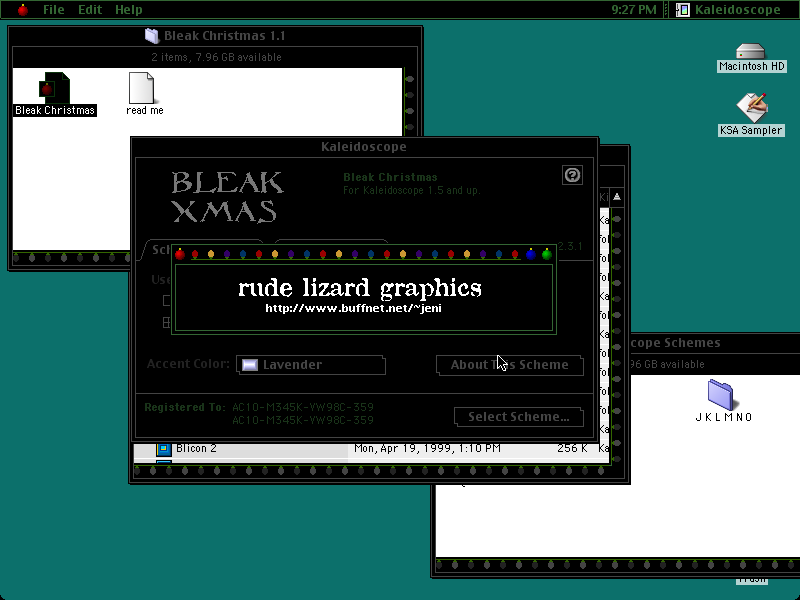Select the JKLMNO folder icon

pyautogui.click(x=720, y=395)
